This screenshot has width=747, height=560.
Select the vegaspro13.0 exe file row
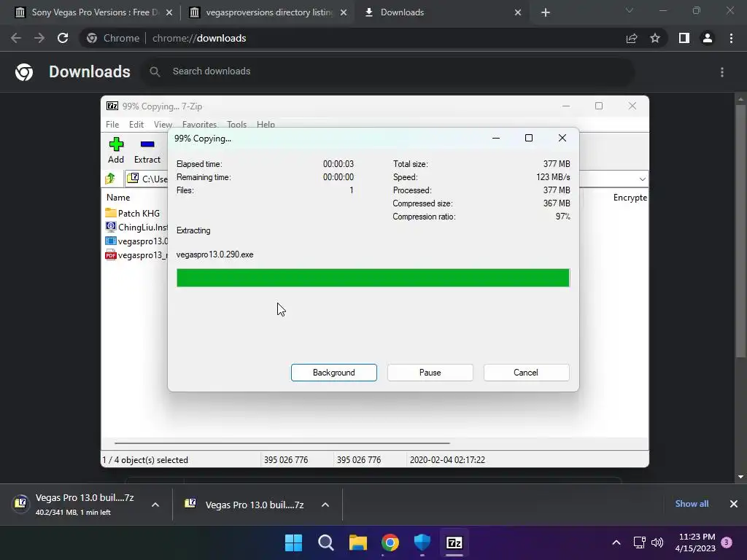click(x=136, y=241)
